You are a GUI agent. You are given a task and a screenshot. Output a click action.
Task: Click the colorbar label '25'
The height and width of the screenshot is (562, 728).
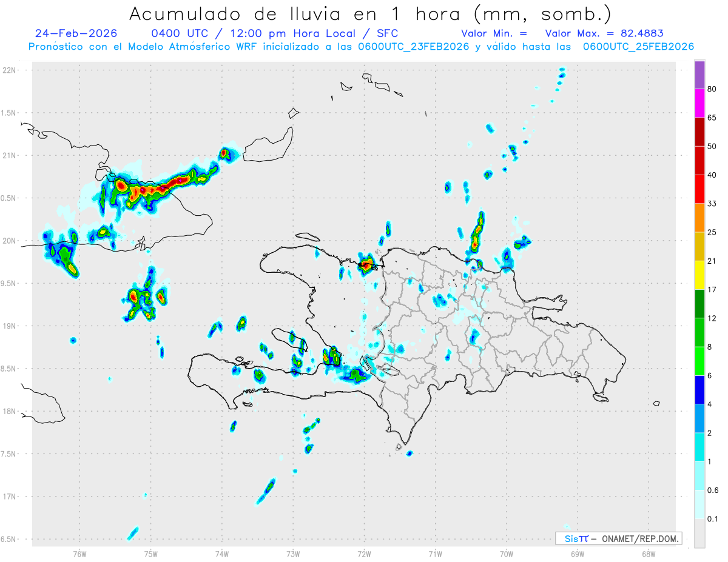click(712, 232)
